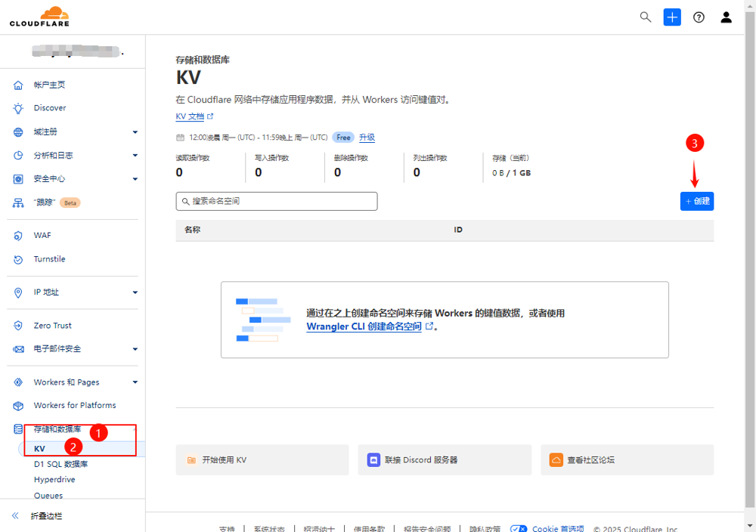
Task: Click the 搜索命名空间 search field
Action: tap(276, 201)
